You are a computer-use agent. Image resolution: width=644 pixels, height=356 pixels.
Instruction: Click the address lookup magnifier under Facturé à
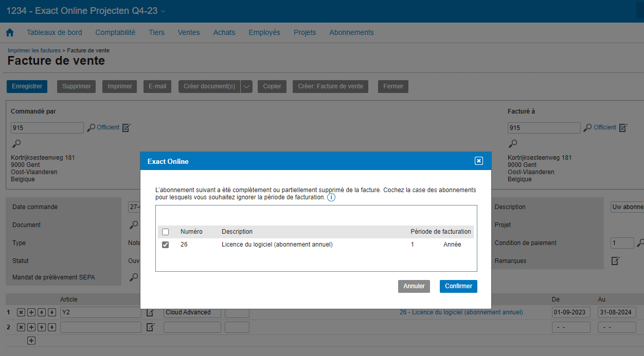coord(513,143)
